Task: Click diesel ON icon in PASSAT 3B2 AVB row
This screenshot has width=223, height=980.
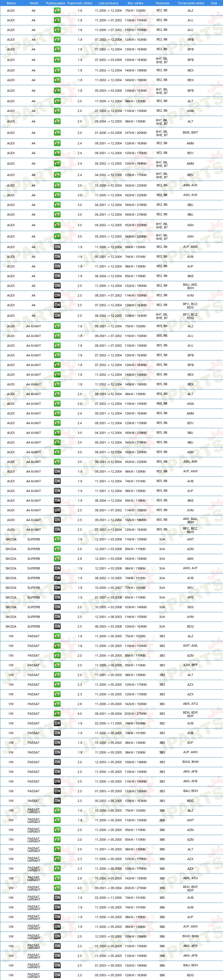Action: [57, 723]
